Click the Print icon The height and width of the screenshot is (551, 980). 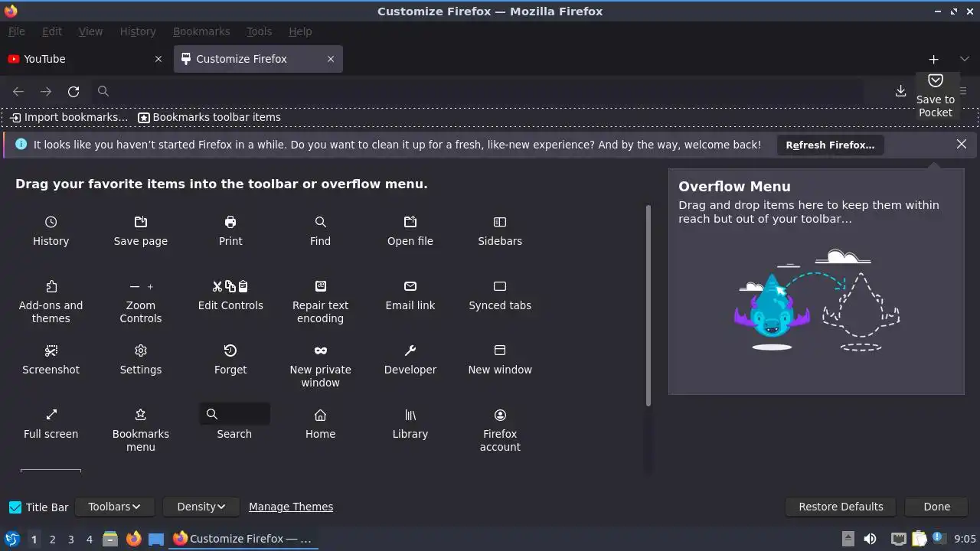230,222
